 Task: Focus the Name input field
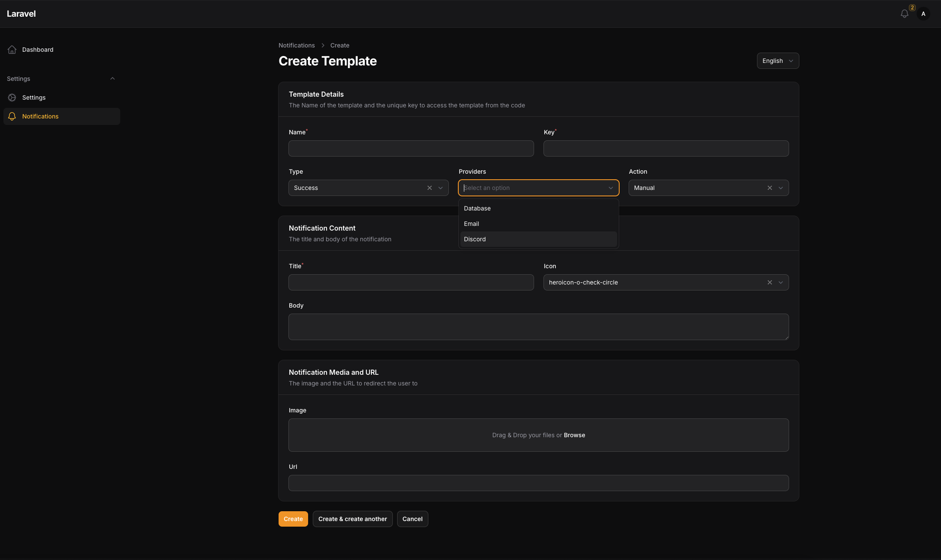click(x=411, y=148)
